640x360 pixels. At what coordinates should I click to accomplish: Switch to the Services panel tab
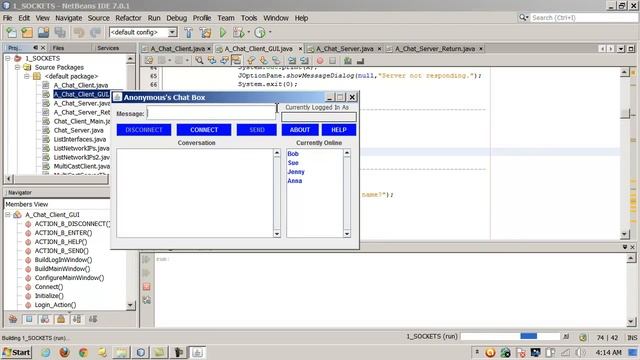pos(108,48)
